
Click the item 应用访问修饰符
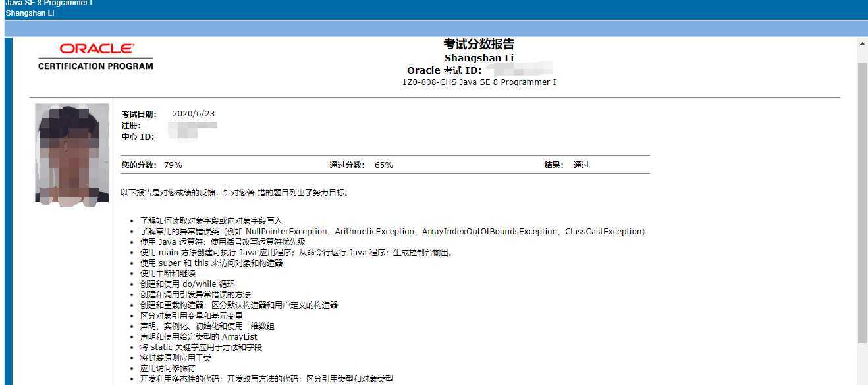[x=167, y=369]
